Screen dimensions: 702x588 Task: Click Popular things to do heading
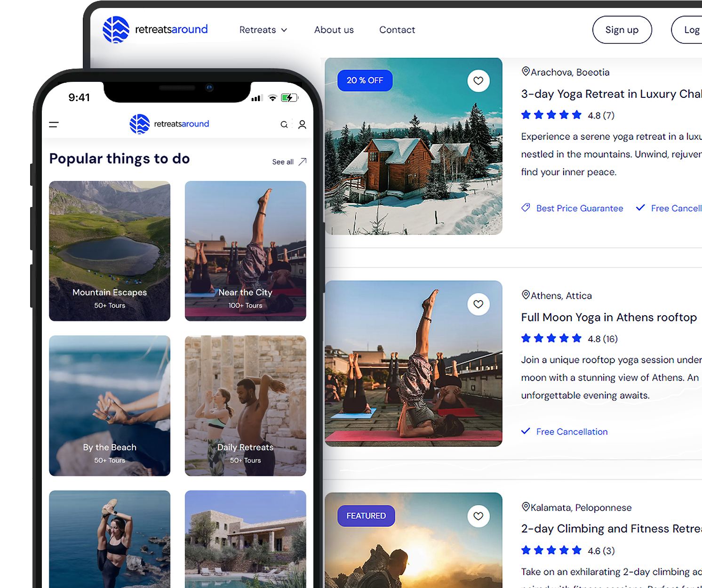[120, 159]
